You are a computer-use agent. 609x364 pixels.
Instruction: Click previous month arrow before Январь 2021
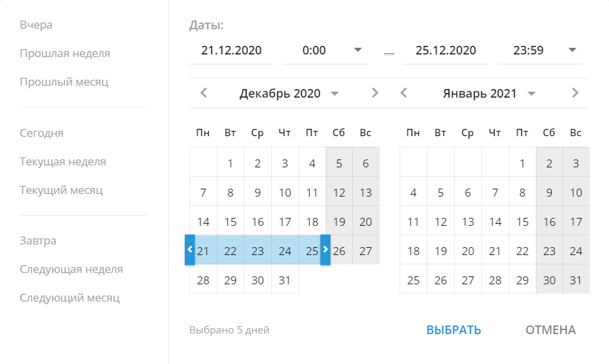pos(404,93)
